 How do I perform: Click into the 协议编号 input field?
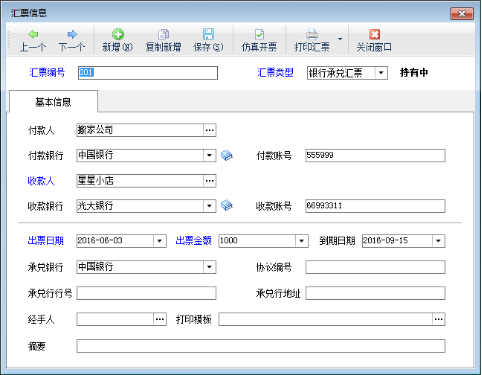(x=375, y=267)
